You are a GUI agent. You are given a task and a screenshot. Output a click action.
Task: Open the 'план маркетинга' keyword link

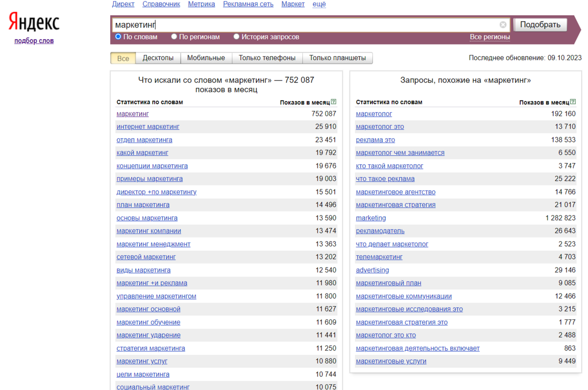[143, 205]
